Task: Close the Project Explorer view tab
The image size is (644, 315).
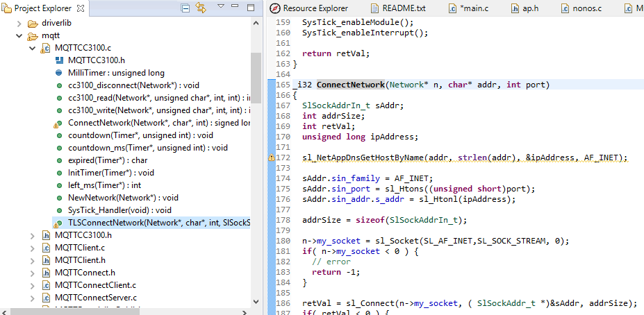Action: pyautogui.click(x=81, y=8)
